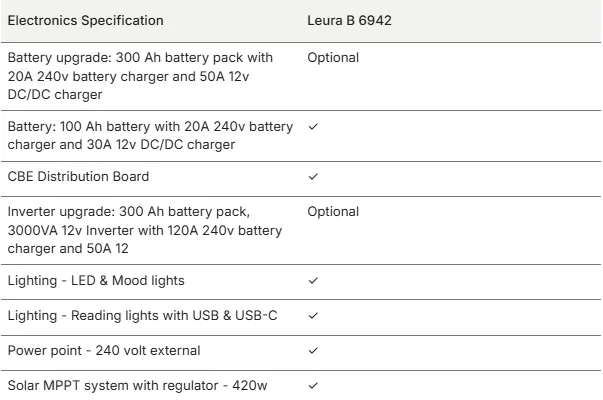Click Lighting - Reading lights label
This screenshot has width=603, height=400.
[x=142, y=316]
